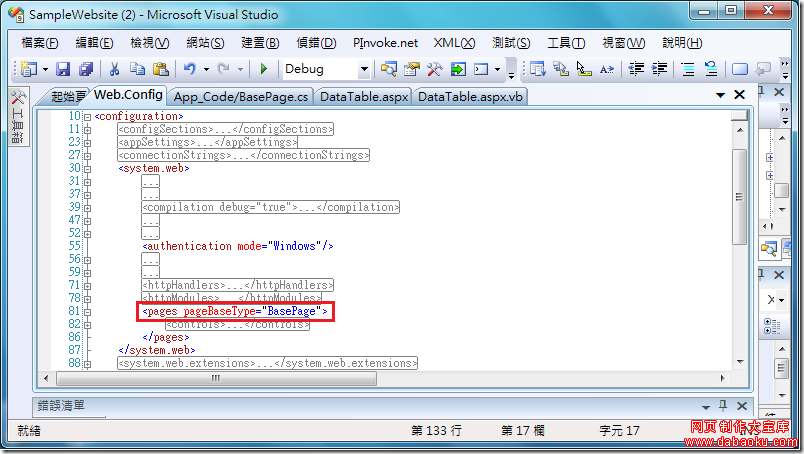The height and width of the screenshot is (454, 804).
Task: Open Solution Explorer toolbar icon
Action: pos(389,69)
